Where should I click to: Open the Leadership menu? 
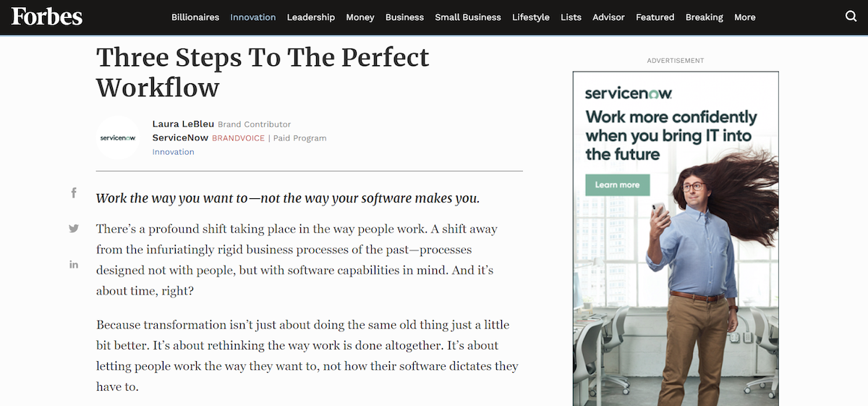click(x=310, y=17)
